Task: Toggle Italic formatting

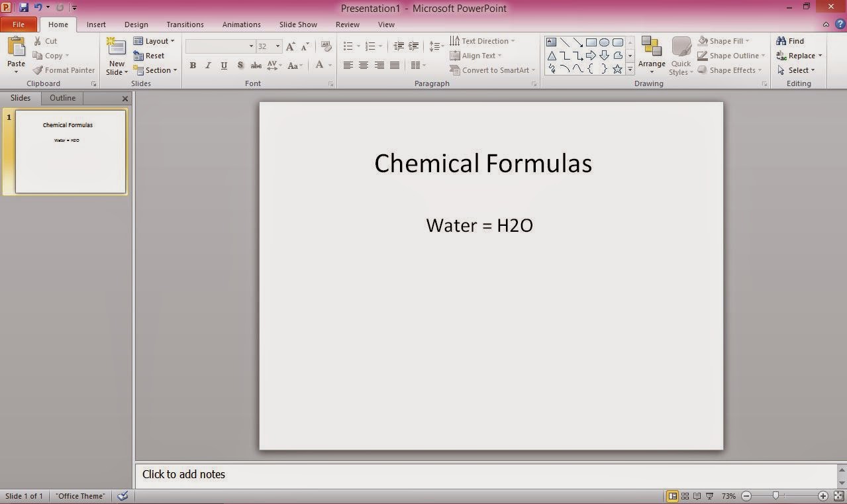Action: pos(208,65)
